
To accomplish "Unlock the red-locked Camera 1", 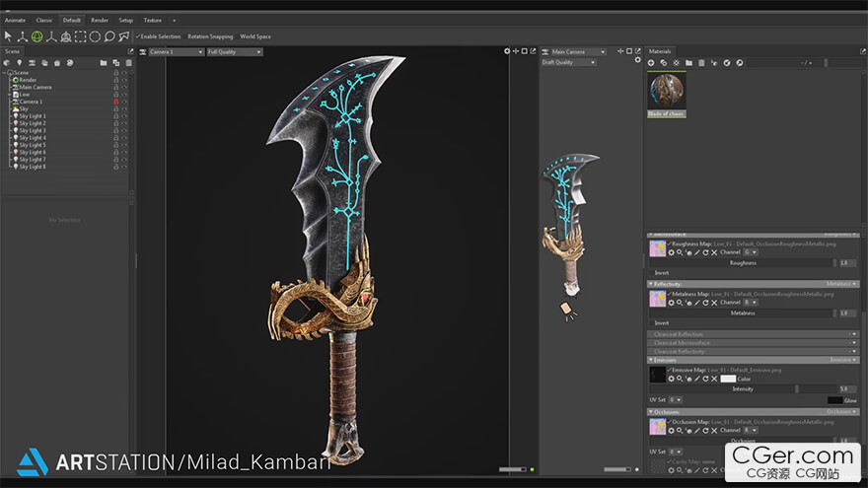I will (116, 102).
